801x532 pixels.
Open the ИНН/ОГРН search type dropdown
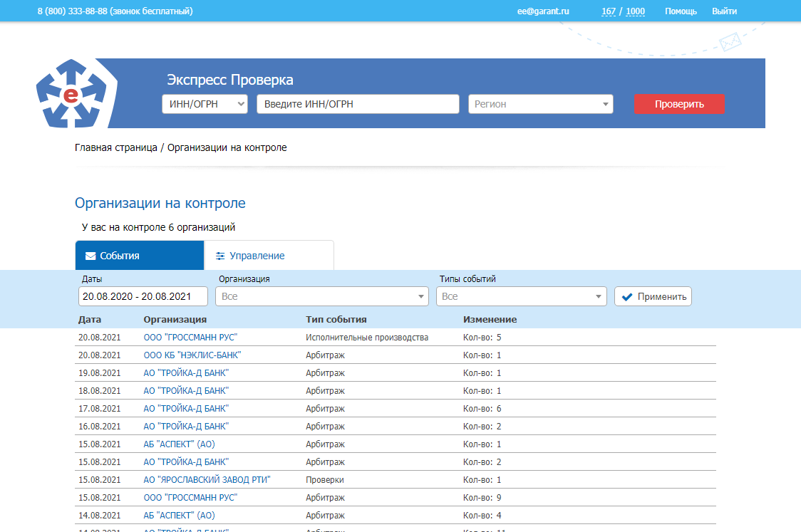(205, 104)
